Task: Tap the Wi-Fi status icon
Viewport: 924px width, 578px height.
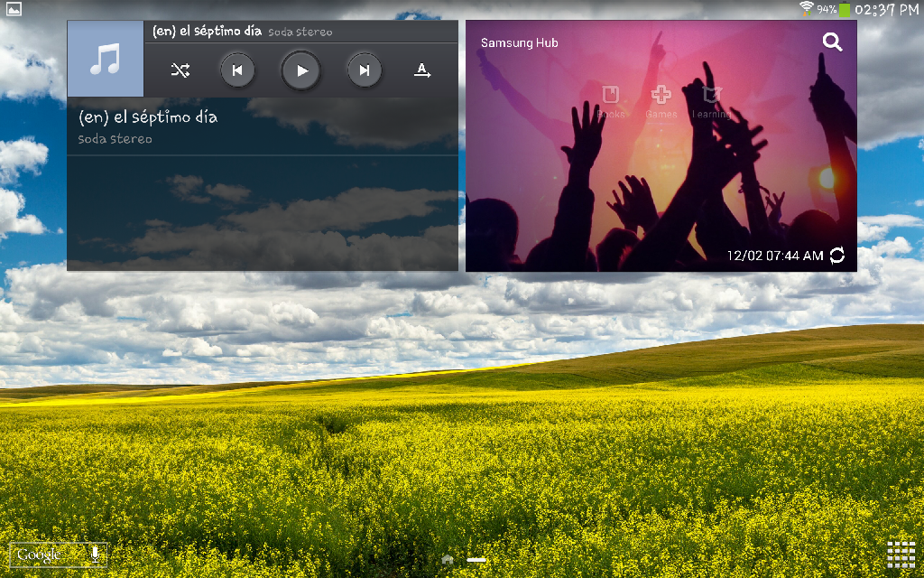Action: (806, 9)
